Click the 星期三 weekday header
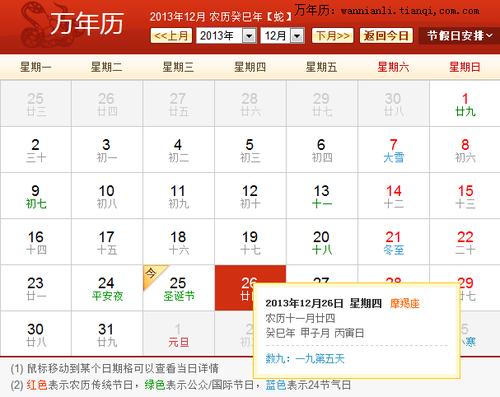 click(x=178, y=67)
